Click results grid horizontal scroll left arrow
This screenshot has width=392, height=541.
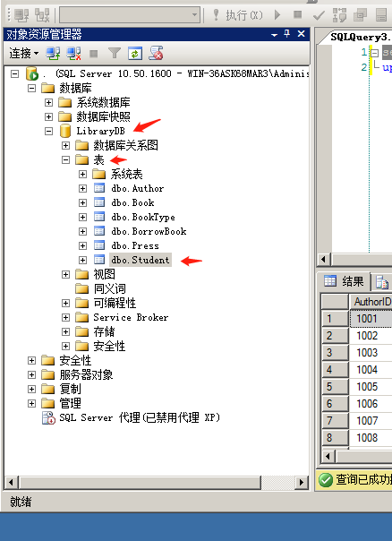point(328,456)
